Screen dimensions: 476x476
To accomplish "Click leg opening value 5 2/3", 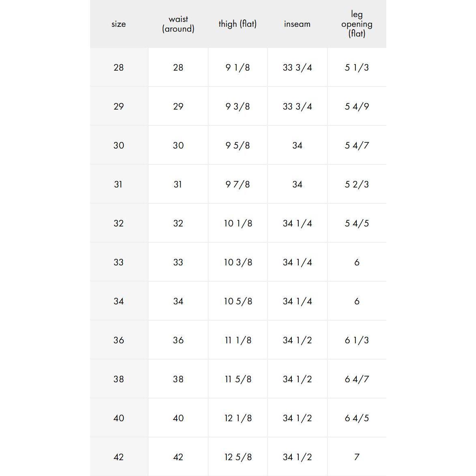I will tap(357, 184).
